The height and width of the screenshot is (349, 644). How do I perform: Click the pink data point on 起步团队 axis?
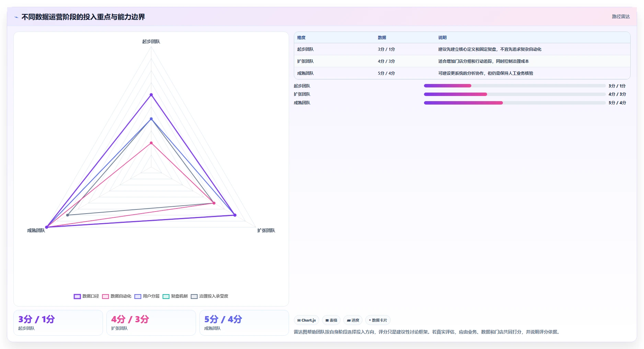click(x=151, y=143)
